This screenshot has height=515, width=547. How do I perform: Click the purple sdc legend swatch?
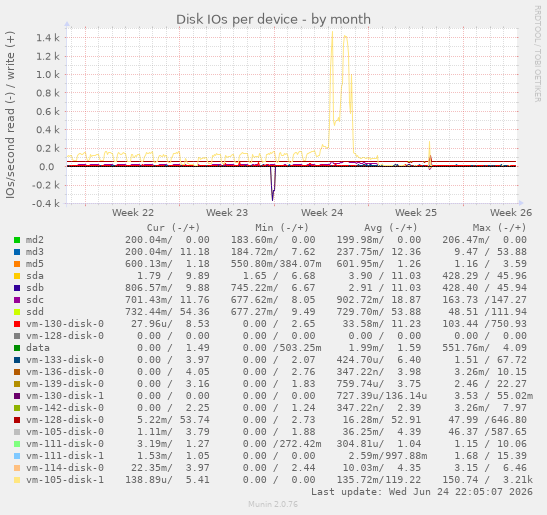(x=17, y=300)
